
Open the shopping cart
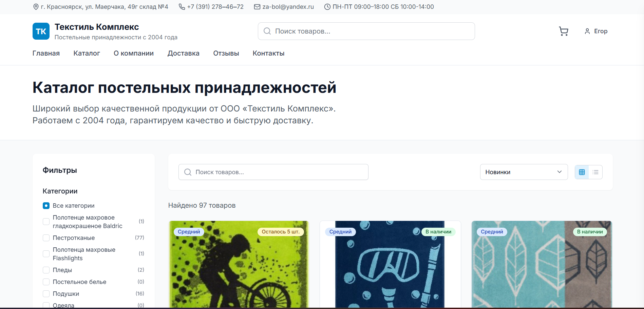pyautogui.click(x=563, y=31)
